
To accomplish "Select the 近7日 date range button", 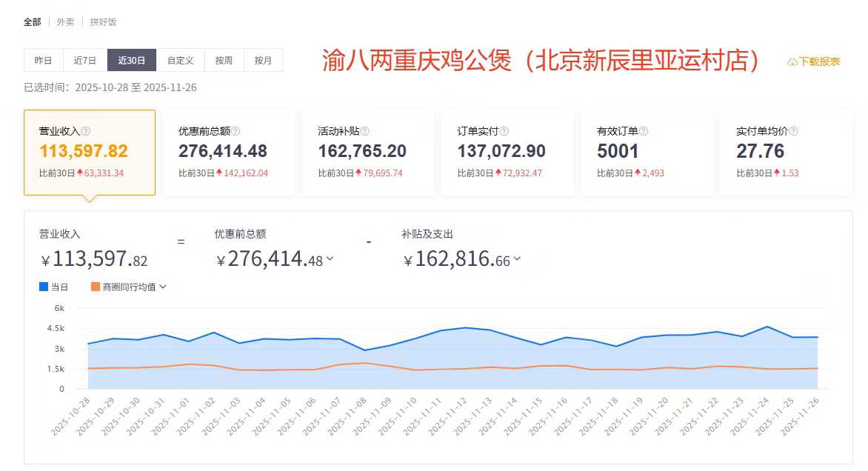I will [85, 60].
